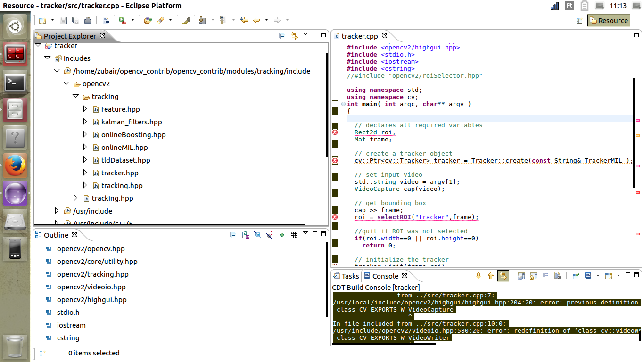This screenshot has width=644, height=362.
Task: Expand the /usr/include node
Action: (57, 211)
